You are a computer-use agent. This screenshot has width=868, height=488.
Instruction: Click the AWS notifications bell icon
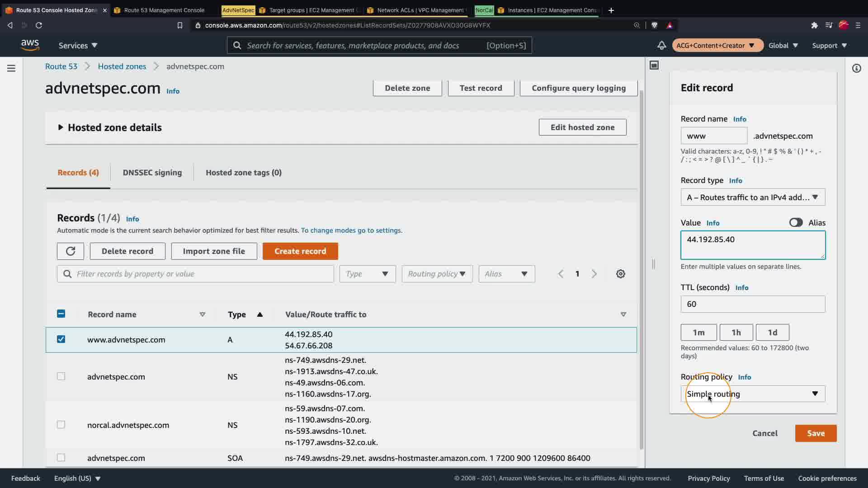tap(661, 45)
